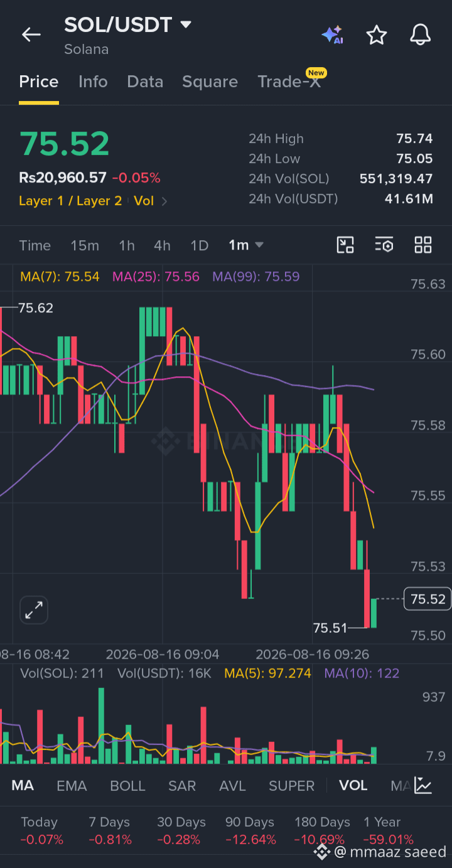Tap the 1 Year -59.01% performance
Screen dimensions: 452x868
[388, 830]
